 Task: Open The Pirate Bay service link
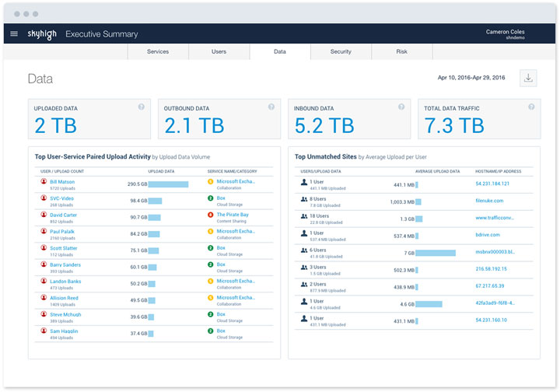pyautogui.click(x=233, y=215)
